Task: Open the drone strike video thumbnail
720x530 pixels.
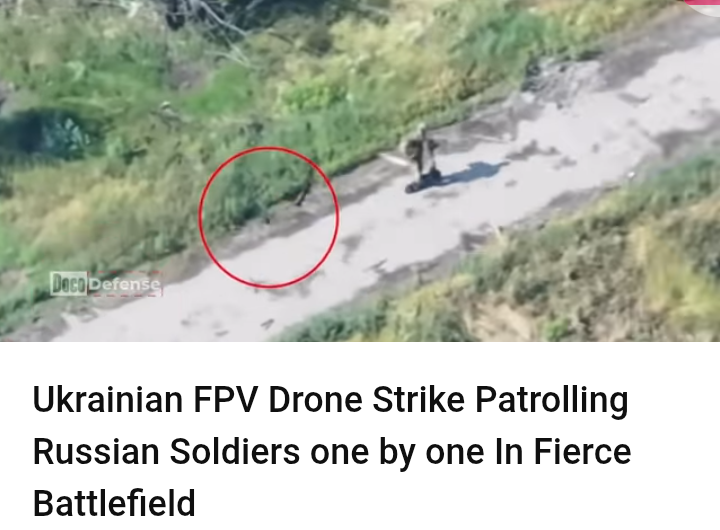Action: click(360, 170)
